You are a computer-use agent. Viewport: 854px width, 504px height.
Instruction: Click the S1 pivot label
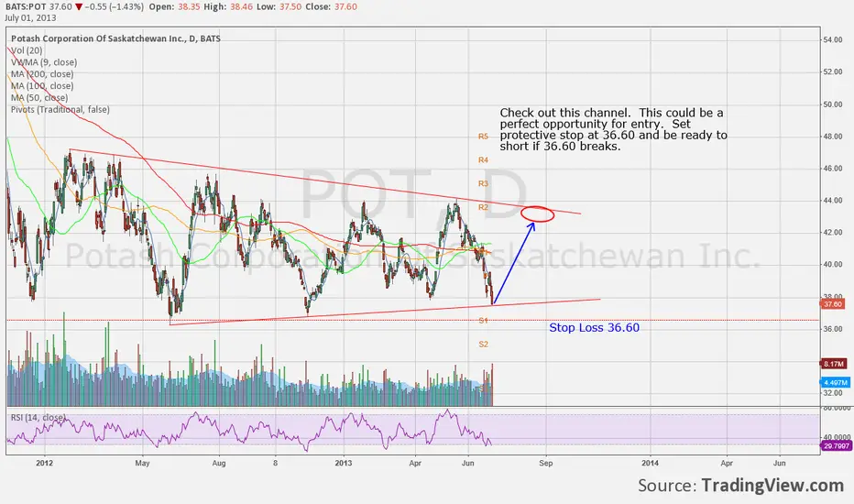point(483,321)
